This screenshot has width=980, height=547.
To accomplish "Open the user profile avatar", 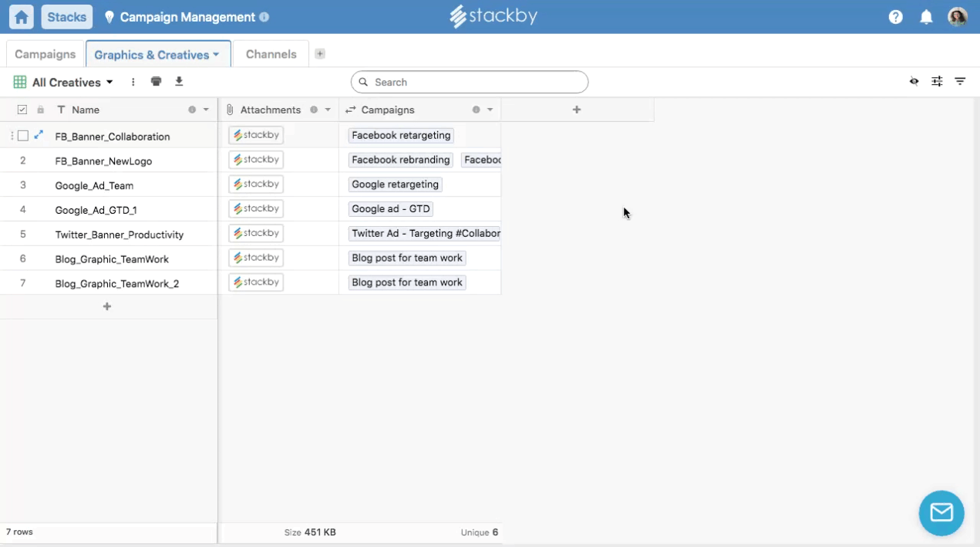I will (958, 17).
